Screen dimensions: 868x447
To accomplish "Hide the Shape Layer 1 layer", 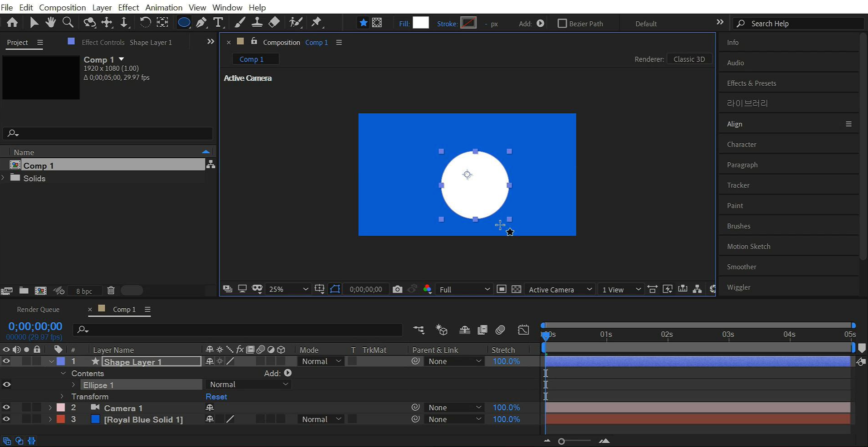I will click(6, 361).
